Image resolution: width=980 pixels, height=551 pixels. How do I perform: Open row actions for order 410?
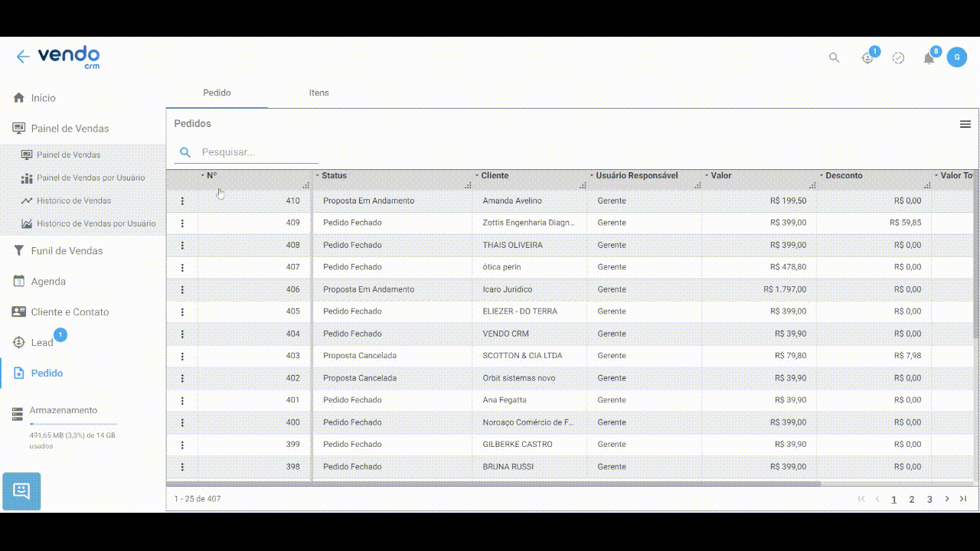tap(182, 201)
